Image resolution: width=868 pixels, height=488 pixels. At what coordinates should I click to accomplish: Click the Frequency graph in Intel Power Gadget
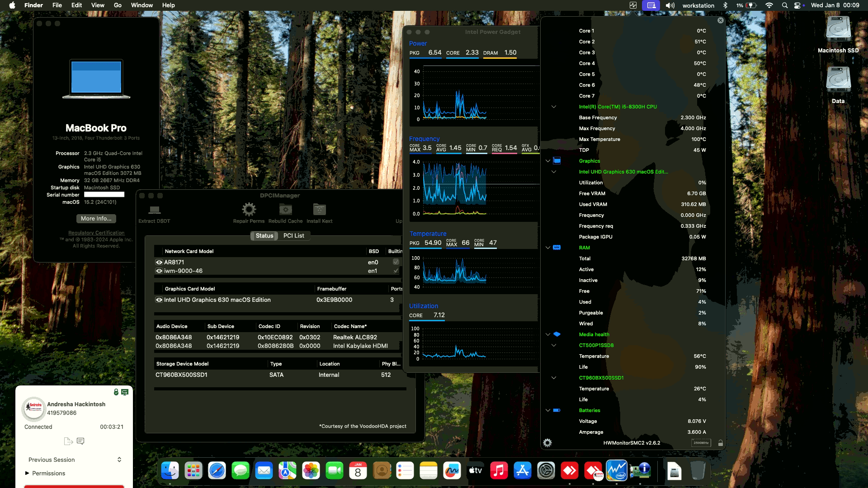(473, 188)
